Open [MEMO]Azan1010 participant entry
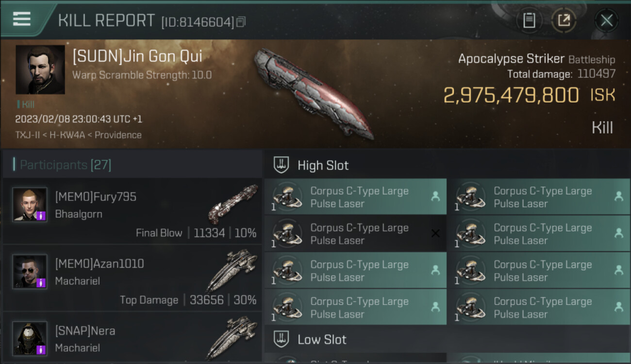631x364 pixels. point(133,279)
